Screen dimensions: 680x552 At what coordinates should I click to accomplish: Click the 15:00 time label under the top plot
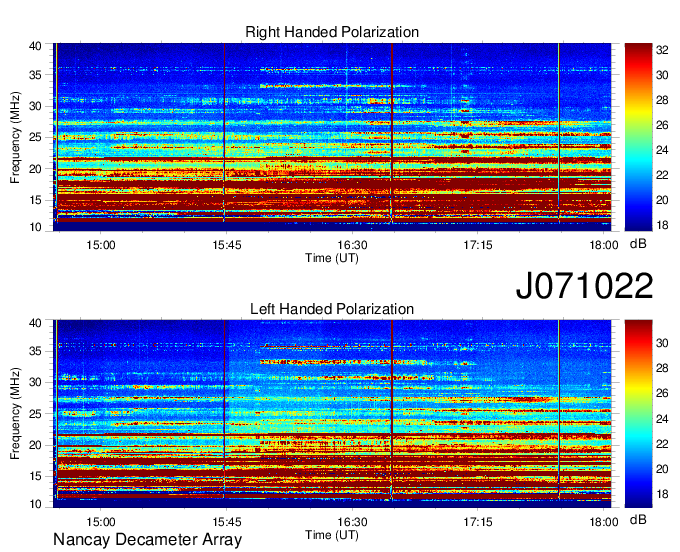point(101,245)
